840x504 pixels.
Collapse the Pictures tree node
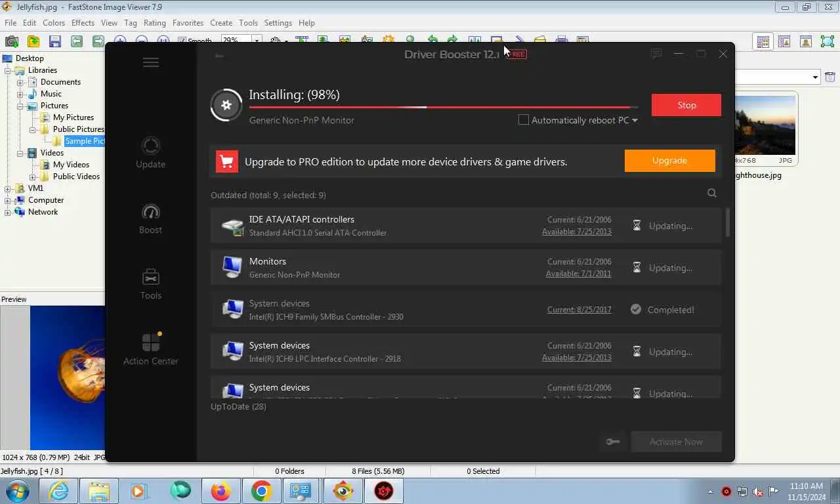(x=20, y=106)
